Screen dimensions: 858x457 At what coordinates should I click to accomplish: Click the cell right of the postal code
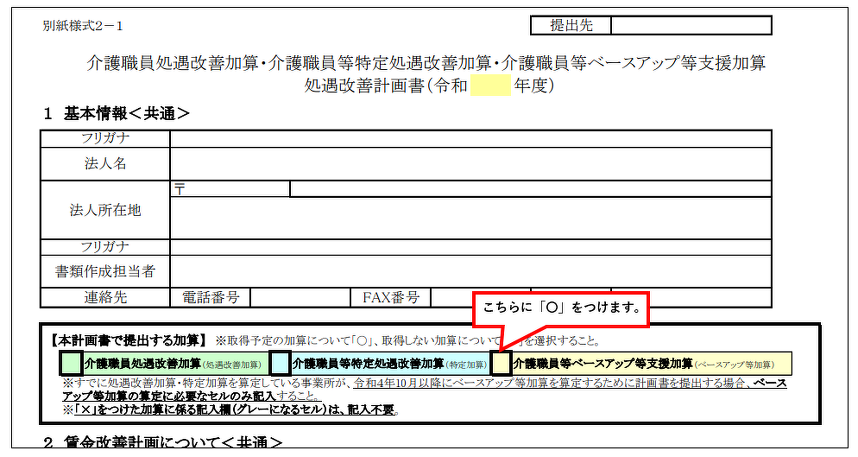(x=530, y=189)
